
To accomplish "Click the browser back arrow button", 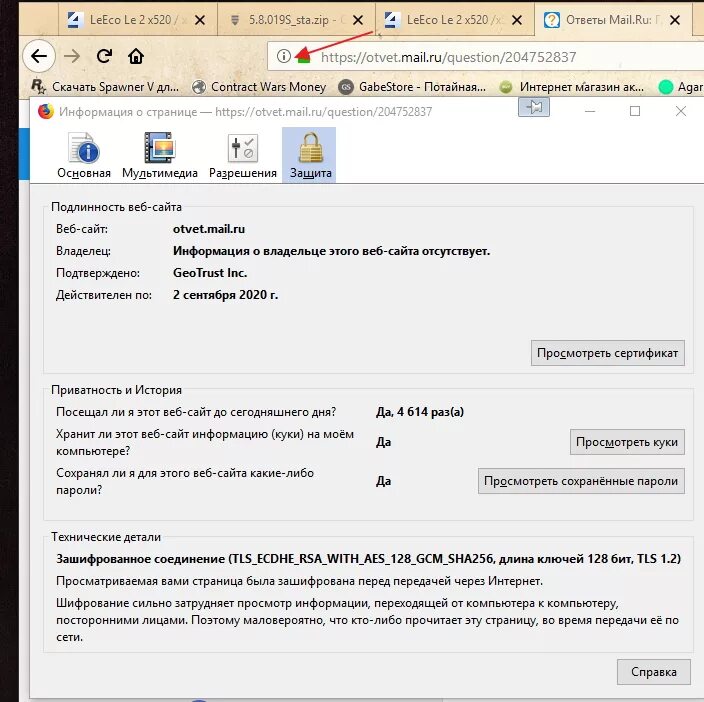I will (39, 56).
